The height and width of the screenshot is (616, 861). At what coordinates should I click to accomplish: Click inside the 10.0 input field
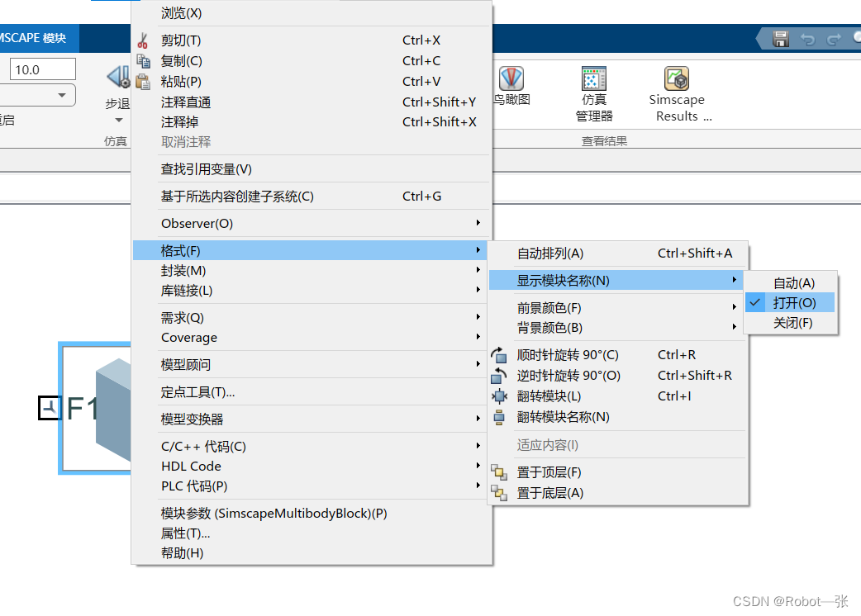point(42,69)
